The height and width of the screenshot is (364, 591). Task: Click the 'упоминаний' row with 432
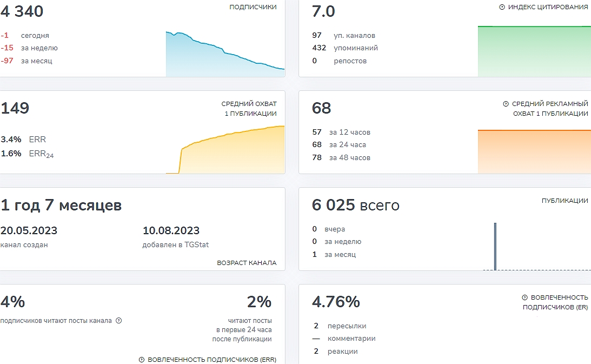pos(345,48)
